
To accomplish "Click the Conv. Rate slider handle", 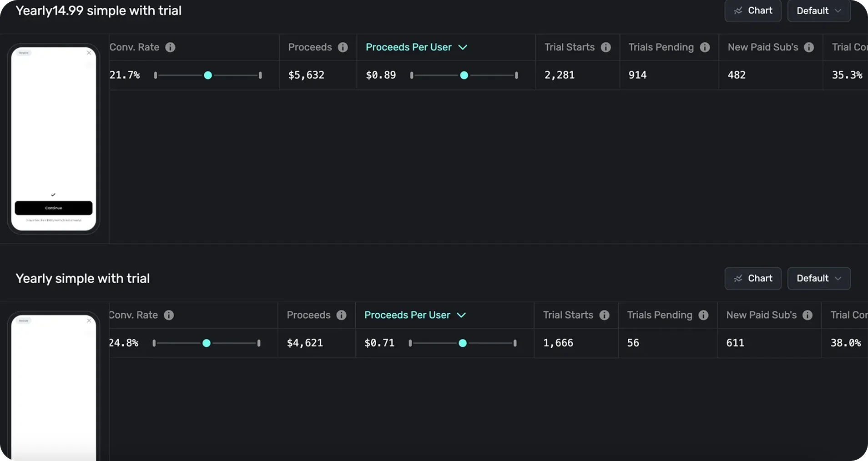I will (x=208, y=75).
